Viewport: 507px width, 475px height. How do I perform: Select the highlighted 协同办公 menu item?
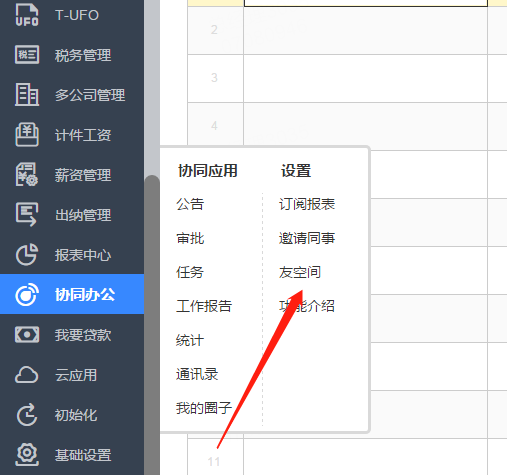72,294
